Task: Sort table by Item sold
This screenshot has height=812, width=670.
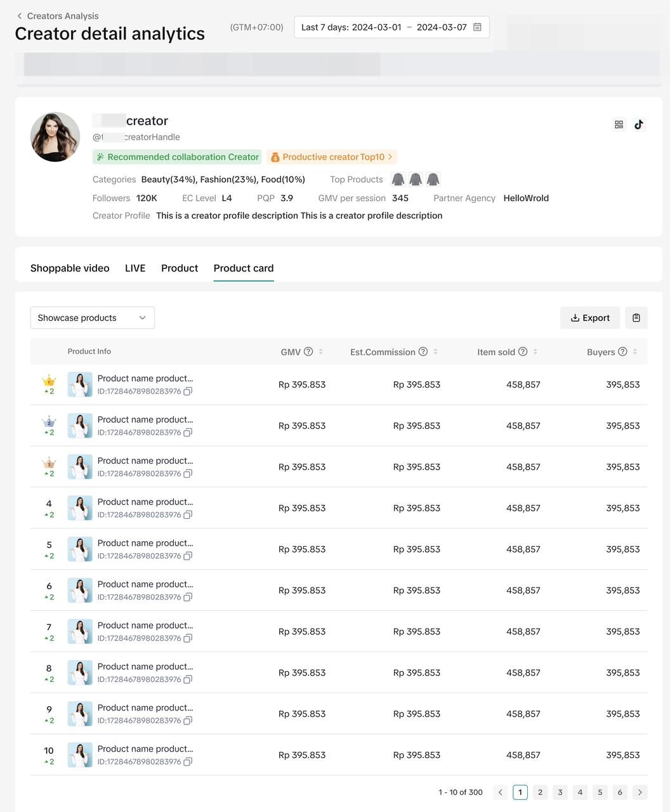Action: click(535, 352)
